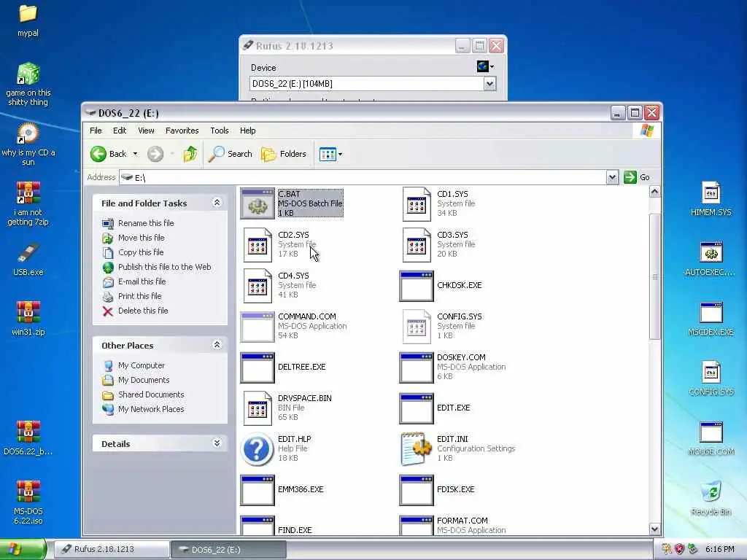
Task: Click Publish this file to the Web
Action: pos(164,267)
